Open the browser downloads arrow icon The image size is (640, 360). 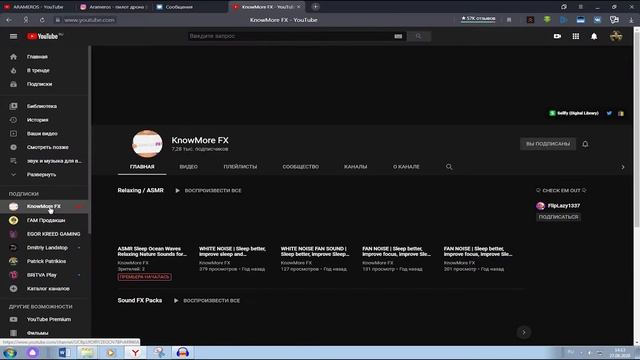click(631, 20)
